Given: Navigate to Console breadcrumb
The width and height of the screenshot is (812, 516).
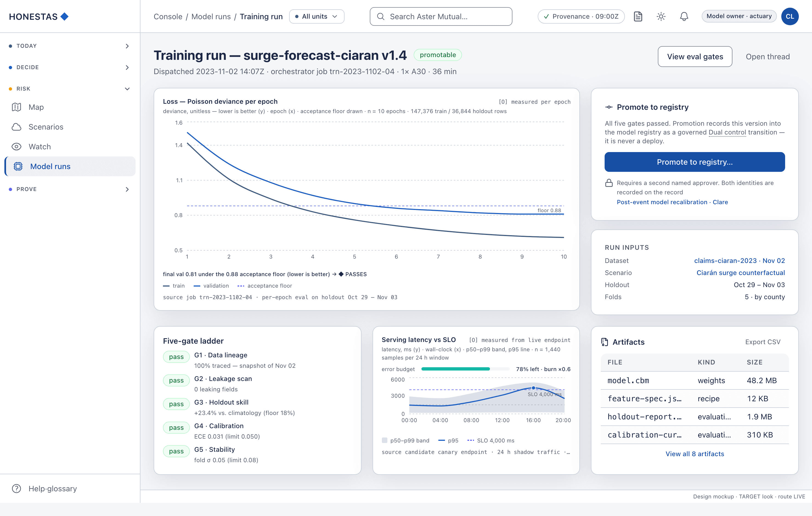Looking at the screenshot, I should (168, 16).
